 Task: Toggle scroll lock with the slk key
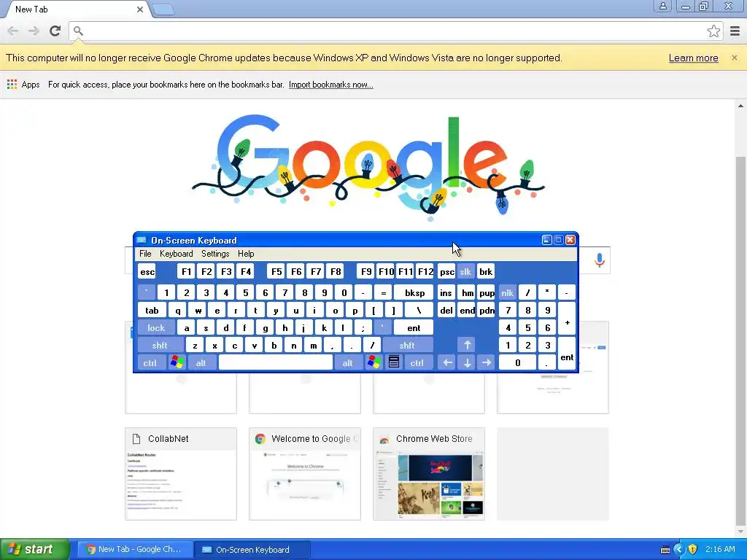click(x=465, y=271)
